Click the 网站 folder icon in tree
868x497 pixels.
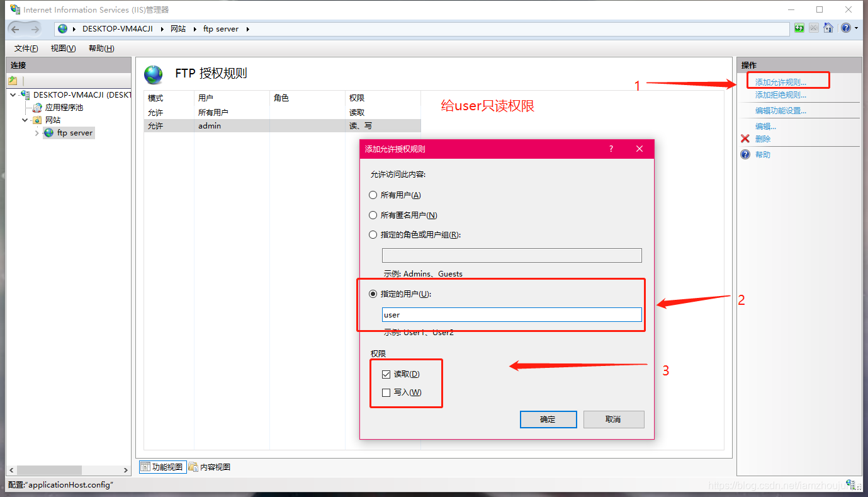(x=38, y=120)
